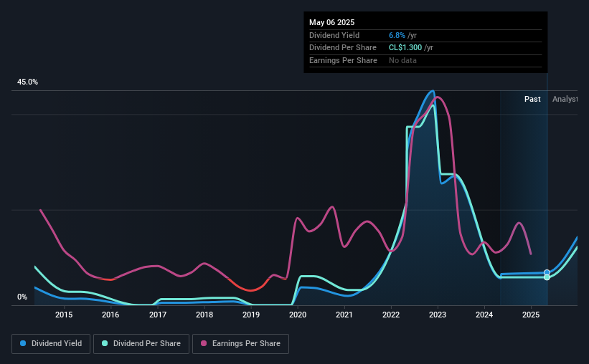Click the 2020 x-axis label
This screenshot has width=589, height=364.
tap(298, 315)
